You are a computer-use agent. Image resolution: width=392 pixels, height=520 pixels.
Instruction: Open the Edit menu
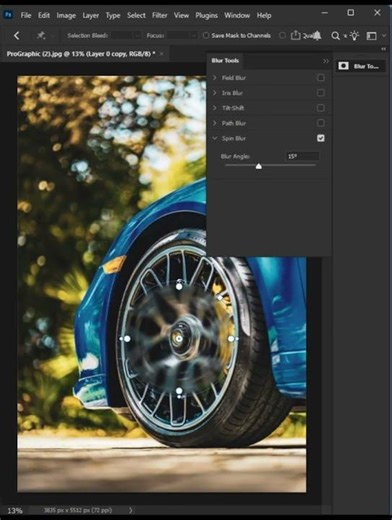pos(44,15)
